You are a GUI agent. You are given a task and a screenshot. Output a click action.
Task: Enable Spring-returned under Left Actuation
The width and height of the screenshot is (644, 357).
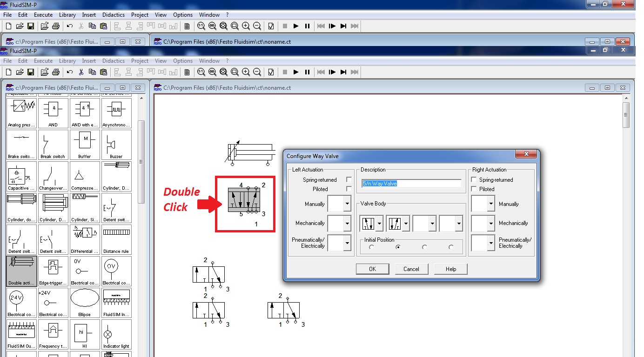click(x=349, y=180)
